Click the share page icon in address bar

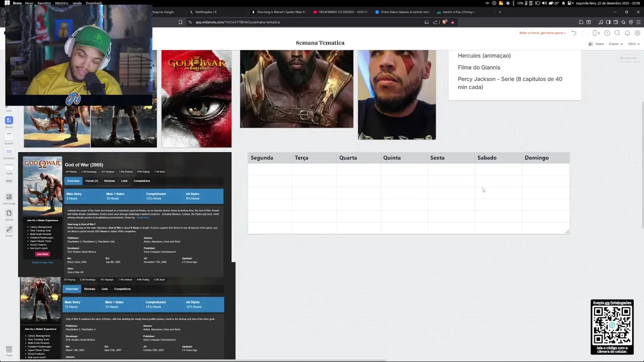pyautogui.click(x=435, y=22)
